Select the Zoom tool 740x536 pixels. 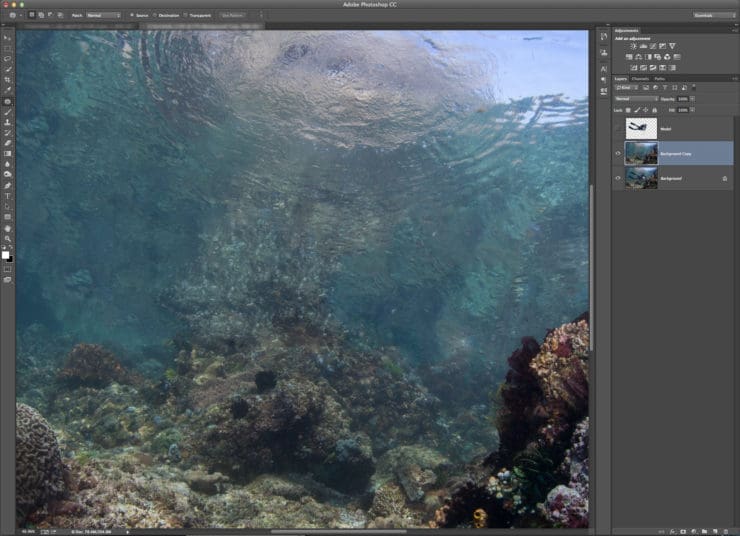pyautogui.click(x=7, y=239)
